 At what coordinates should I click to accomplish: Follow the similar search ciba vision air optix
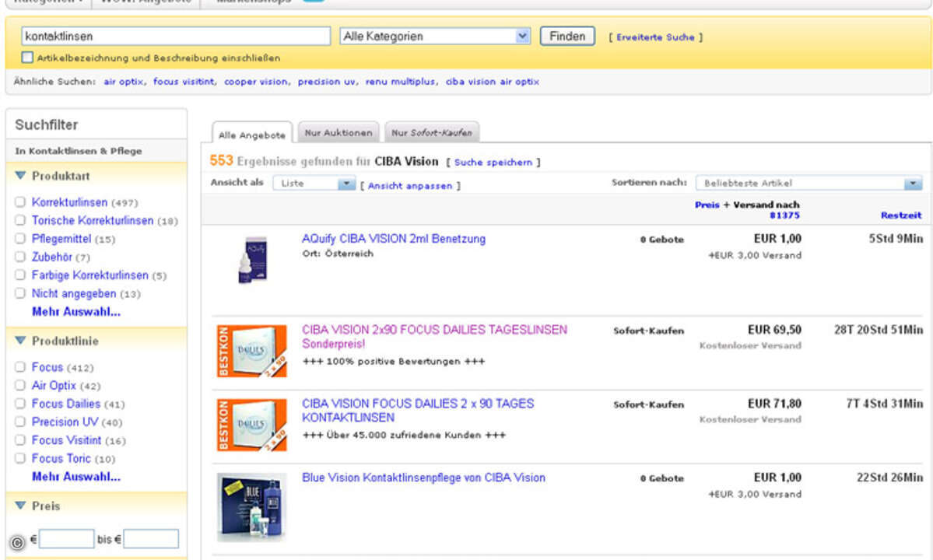click(x=492, y=82)
